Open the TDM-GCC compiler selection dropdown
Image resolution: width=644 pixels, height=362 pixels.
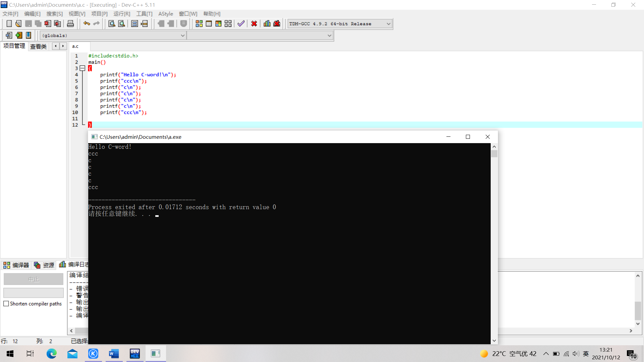388,24
